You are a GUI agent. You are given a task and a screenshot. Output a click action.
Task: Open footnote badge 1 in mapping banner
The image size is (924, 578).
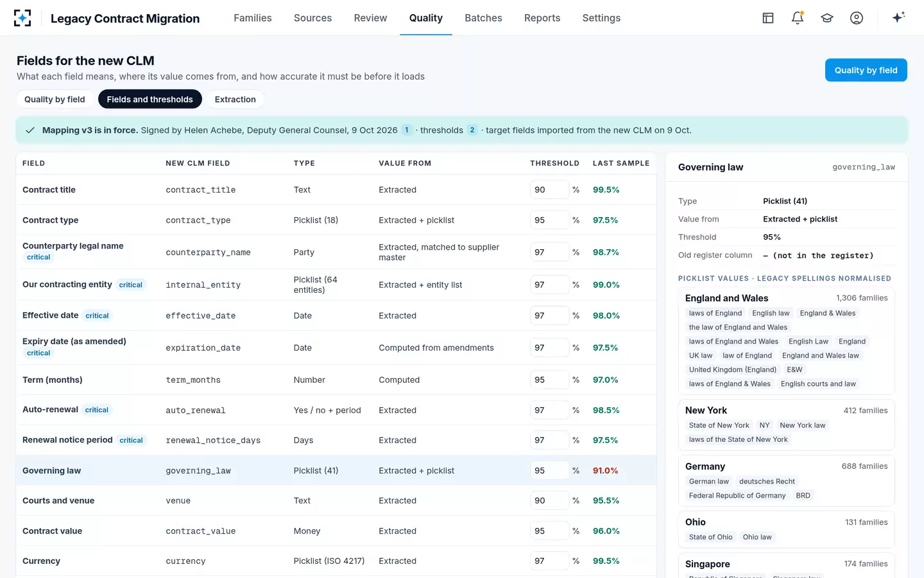tap(407, 130)
